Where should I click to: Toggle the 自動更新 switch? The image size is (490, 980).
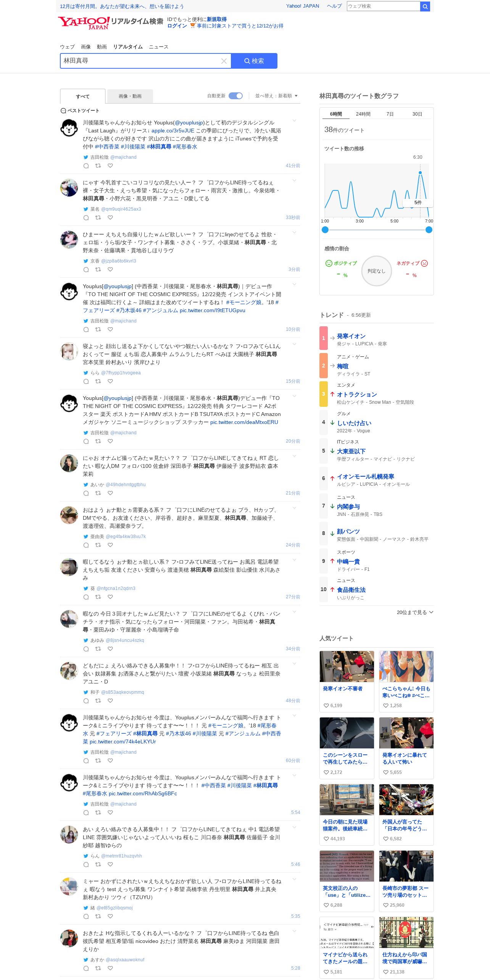pyautogui.click(x=235, y=96)
